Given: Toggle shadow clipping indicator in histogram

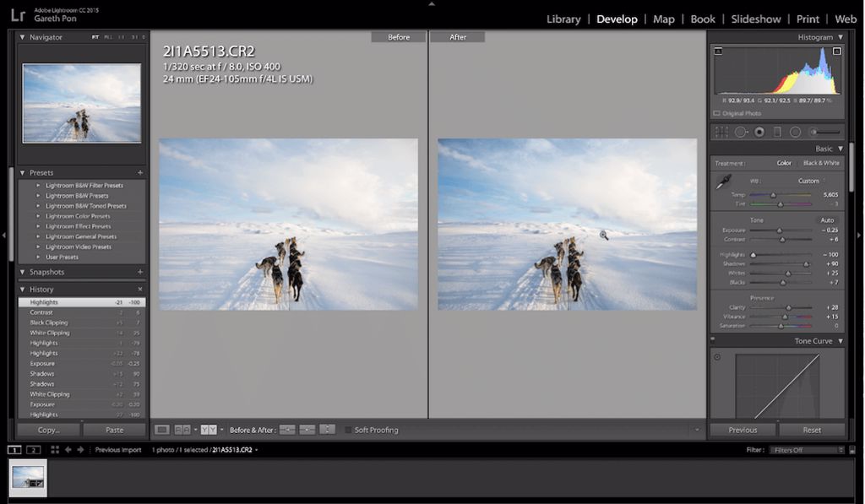Looking at the screenshot, I should click(718, 51).
